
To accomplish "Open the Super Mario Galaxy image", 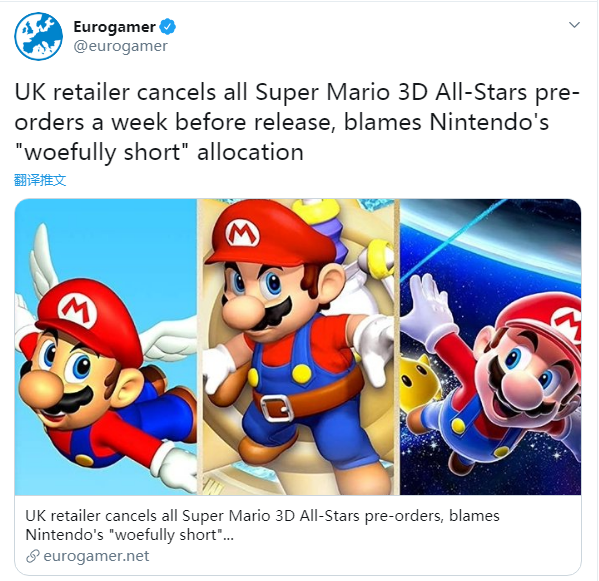I will click(491, 347).
